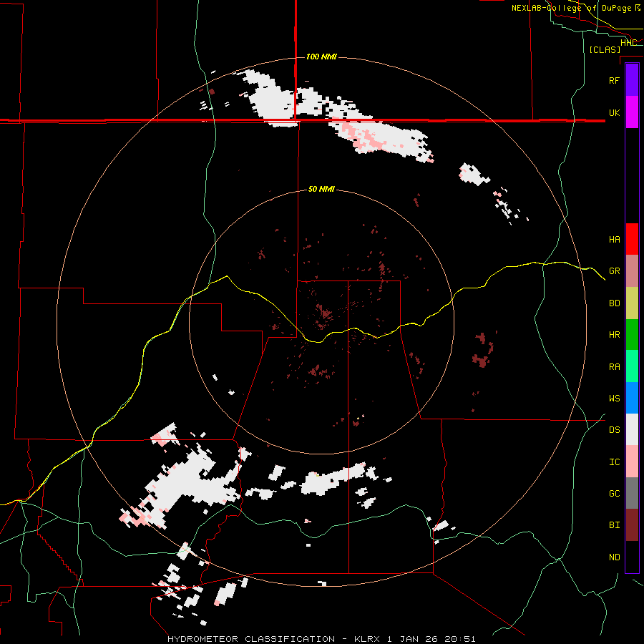
Task: Click the dark green HR legend swatch
Action: [632, 335]
